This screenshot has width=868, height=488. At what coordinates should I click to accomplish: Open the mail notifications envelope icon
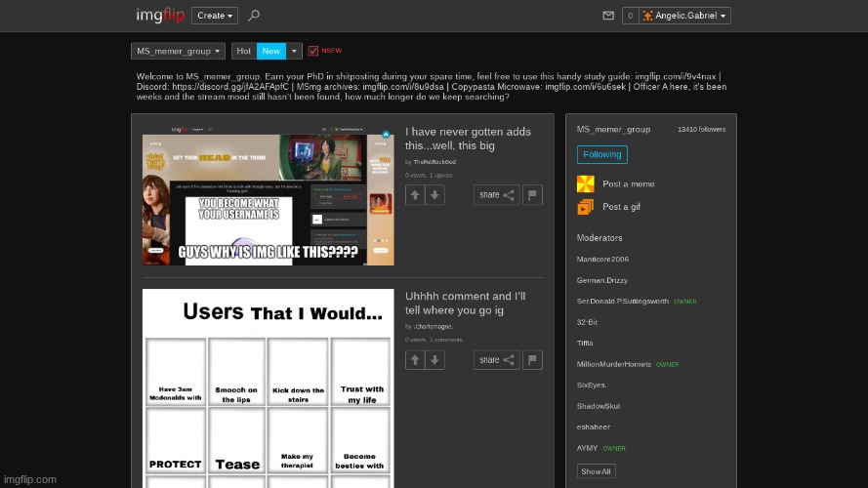(608, 16)
